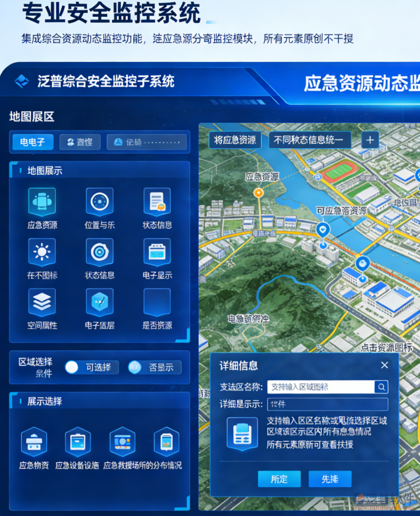Image resolution: width=420 pixels, height=516 pixels.
Task: Open the 空间属性 layers icon
Action: 42,302
